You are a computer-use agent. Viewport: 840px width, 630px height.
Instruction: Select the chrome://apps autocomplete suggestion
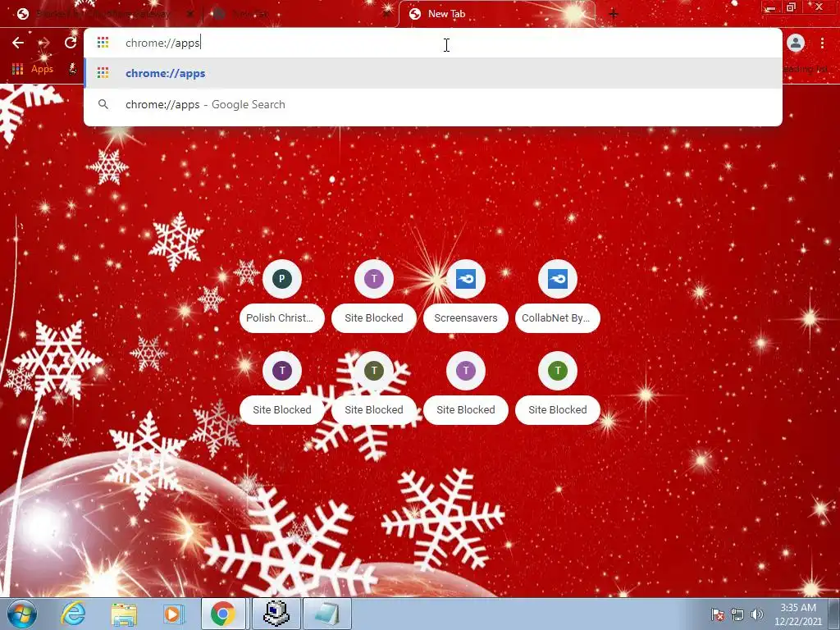[x=433, y=73]
